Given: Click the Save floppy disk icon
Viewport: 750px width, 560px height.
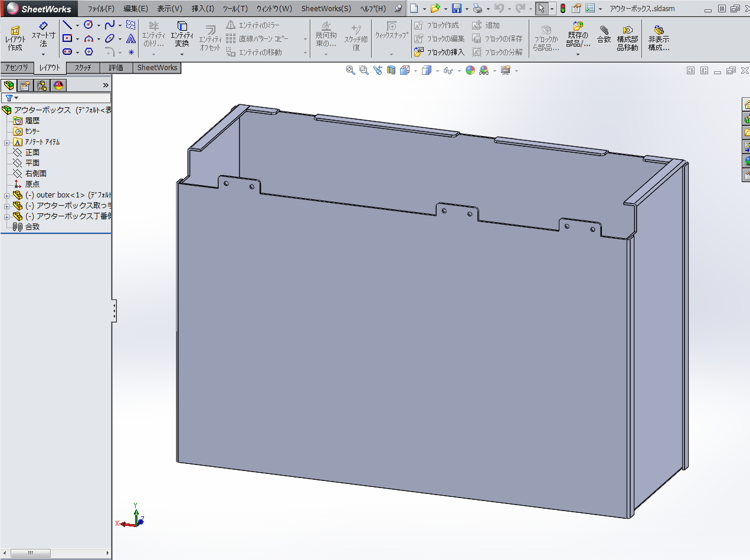Looking at the screenshot, I should [x=457, y=9].
